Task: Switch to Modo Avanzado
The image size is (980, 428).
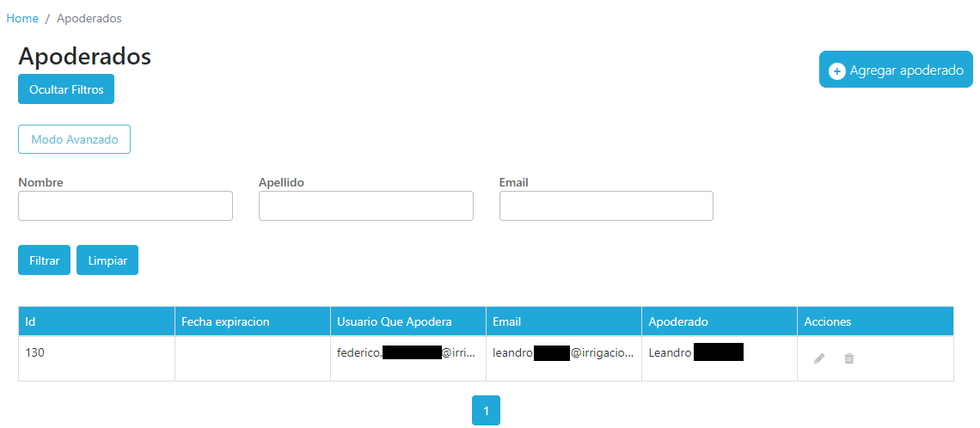Action: coord(74,139)
